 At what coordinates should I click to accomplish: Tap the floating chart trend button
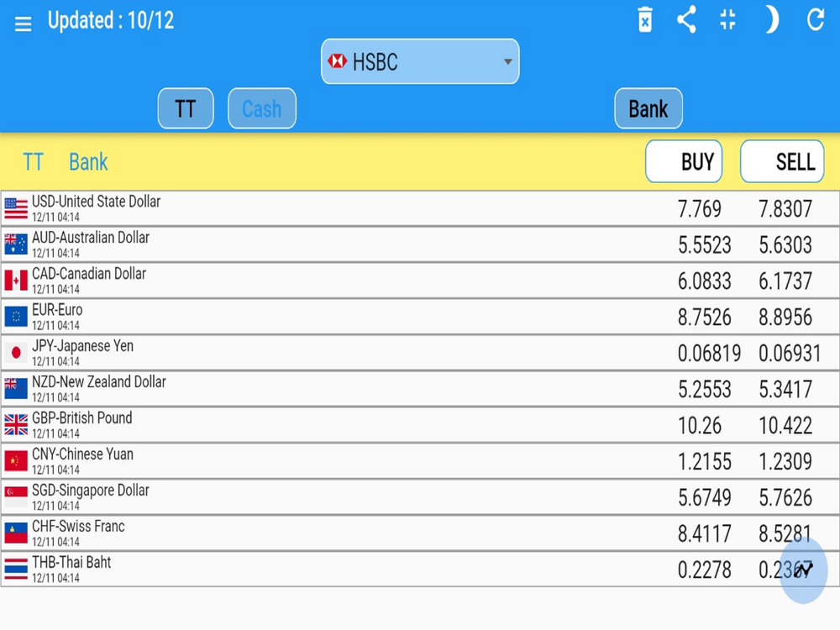tap(804, 570)
